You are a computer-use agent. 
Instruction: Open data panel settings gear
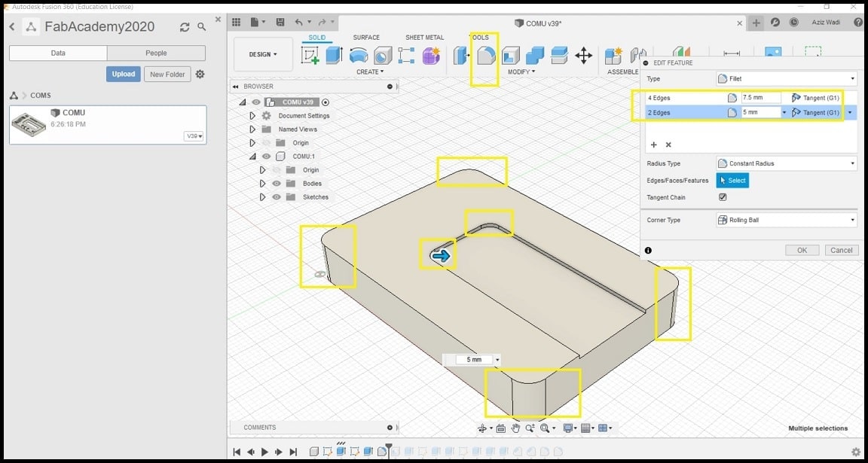point(200,74)
